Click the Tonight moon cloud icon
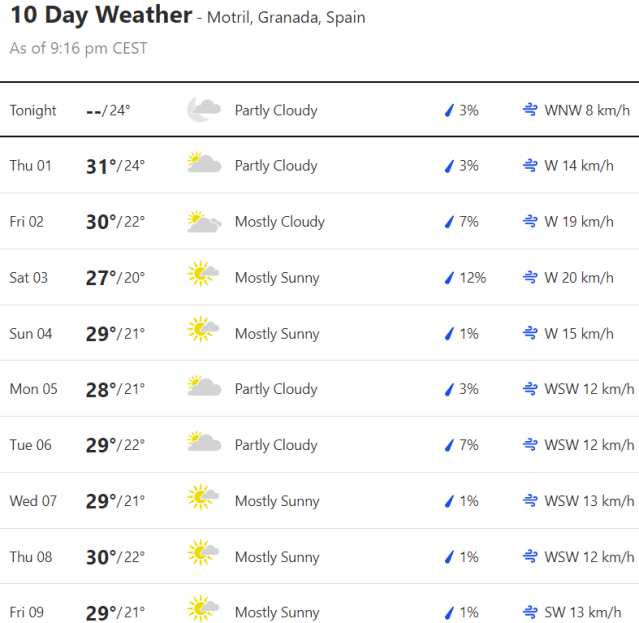 pyautogui.click(x=204, y=110)
